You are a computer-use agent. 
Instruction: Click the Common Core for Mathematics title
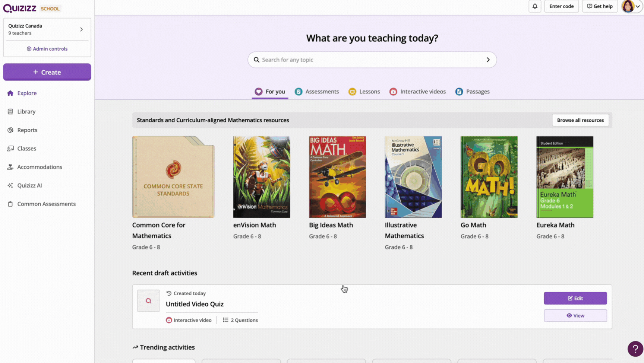click(x=159, y=230)
